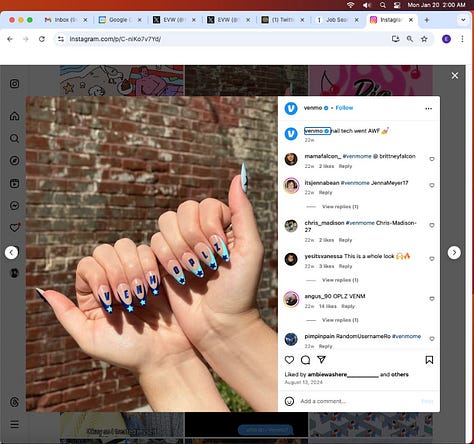Click in Add a comment field
This screenshot has width=474, height=444.
point(358,401)
